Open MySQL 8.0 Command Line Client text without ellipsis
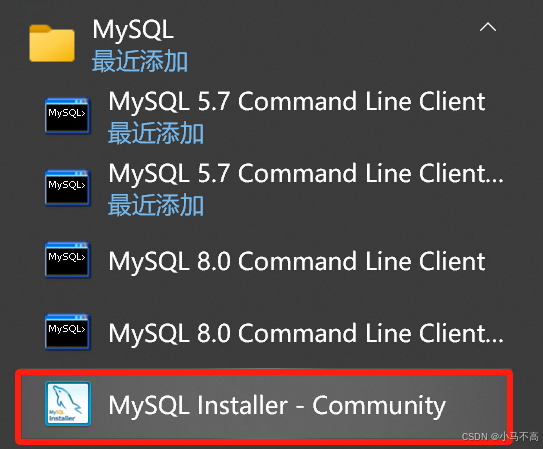The image size is (543, 449). (297, 261)
